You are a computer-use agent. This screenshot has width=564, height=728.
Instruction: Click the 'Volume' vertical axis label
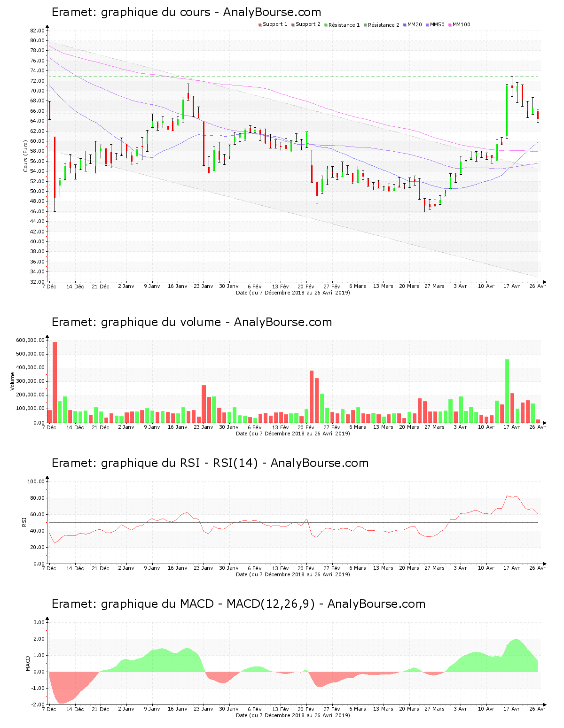click(x=12, y=381)
